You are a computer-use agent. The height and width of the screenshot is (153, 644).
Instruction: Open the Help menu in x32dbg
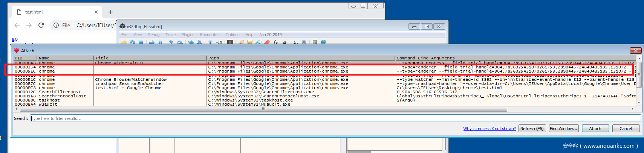(249, 35)
